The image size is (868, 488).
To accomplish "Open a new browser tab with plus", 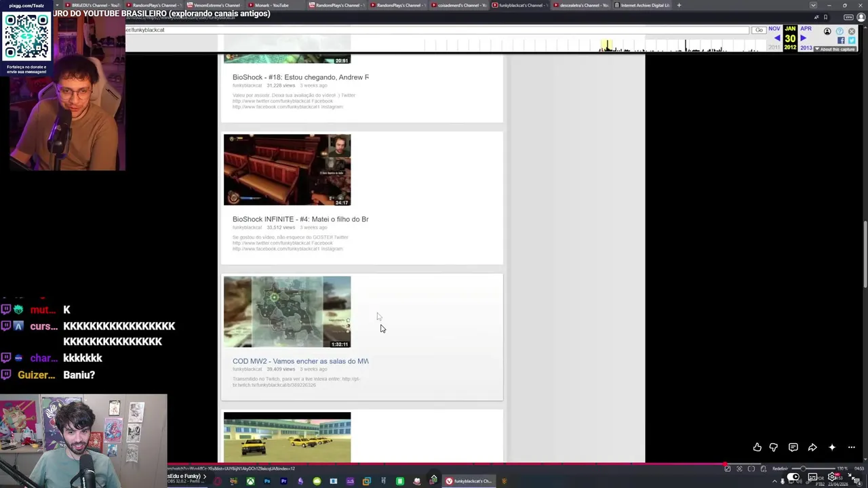I will [x=679, y=5].
